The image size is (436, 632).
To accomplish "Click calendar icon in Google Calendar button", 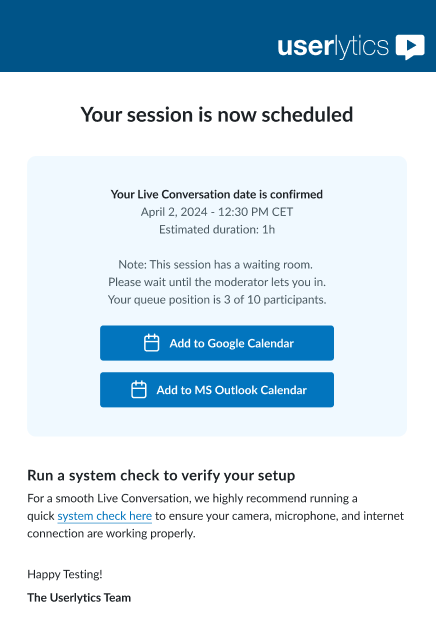I will [x=152, y=343].
